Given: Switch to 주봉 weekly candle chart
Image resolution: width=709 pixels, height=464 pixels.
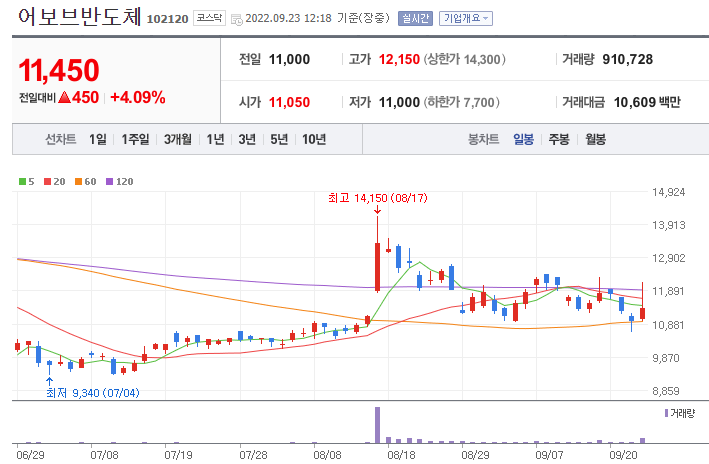Looking at the screenshot, I should (559, 139).
